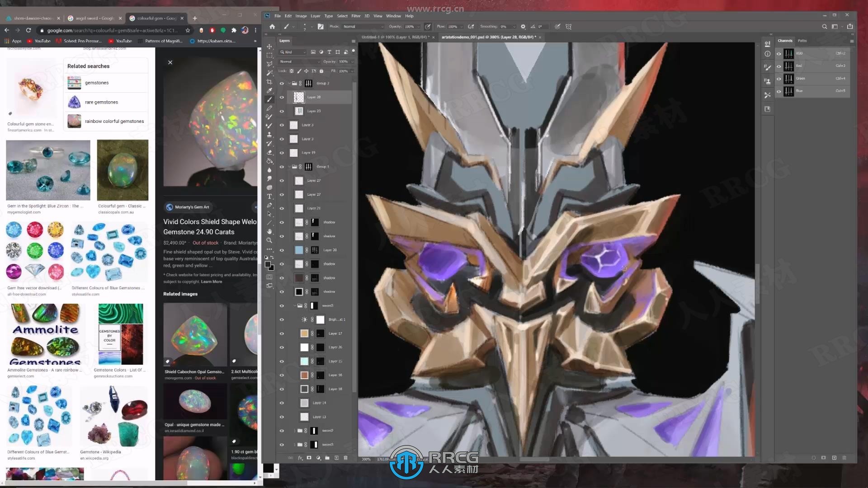868x488 pixels.
Task: Select the Brush tool in toolbar
Action: 269,99
